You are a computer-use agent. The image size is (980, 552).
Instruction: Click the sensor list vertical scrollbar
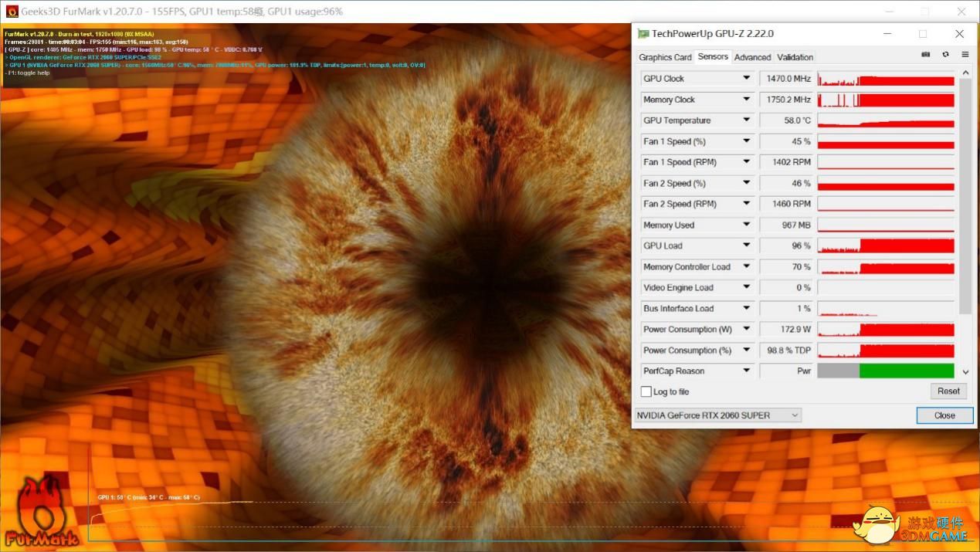tap(965, 197)
